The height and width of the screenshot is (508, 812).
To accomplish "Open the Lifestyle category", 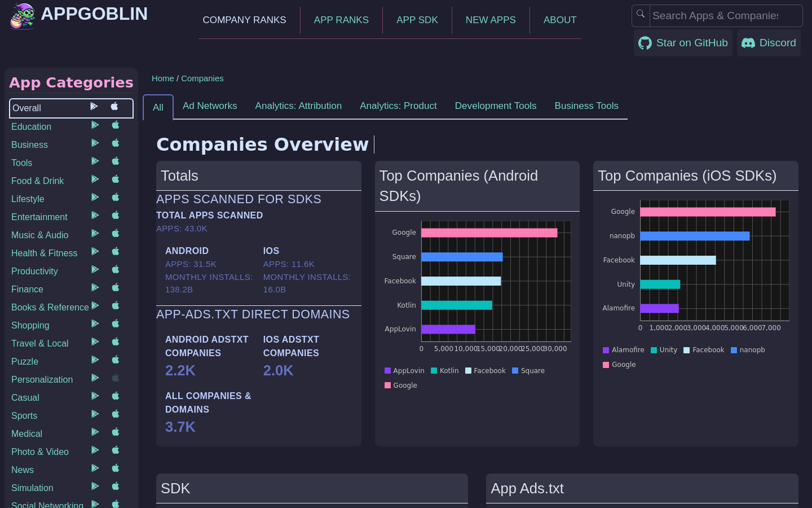I will pyautogui.click(x=28, y=199).
